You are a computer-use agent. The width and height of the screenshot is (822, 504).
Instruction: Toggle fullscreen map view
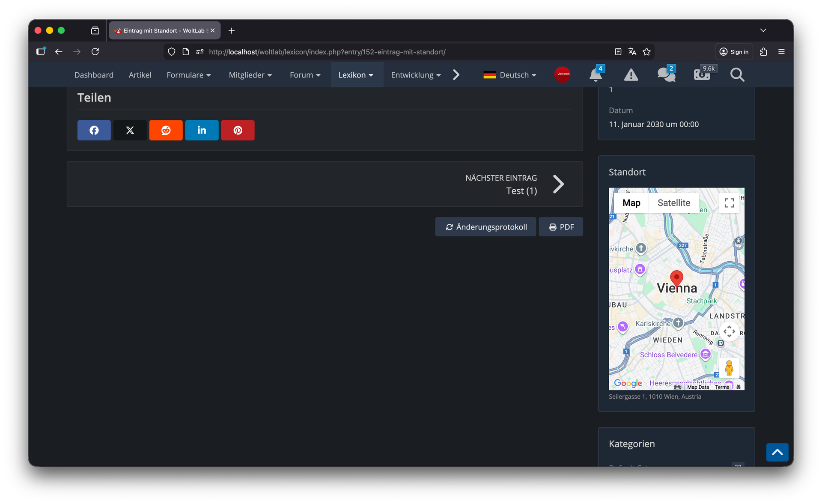[729, 203]
